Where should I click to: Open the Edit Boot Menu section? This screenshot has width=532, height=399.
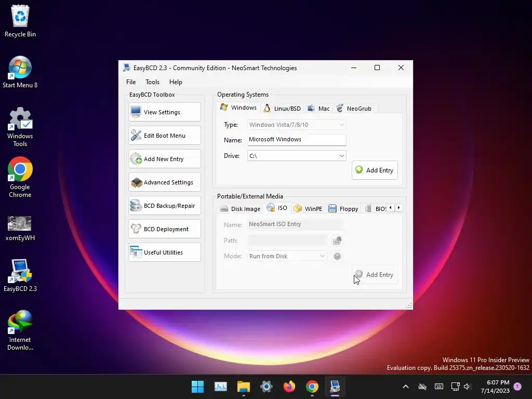coord(165,136)
